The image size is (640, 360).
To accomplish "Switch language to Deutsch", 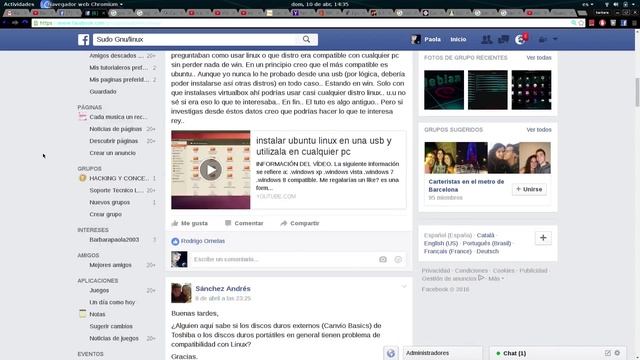I will 487,251.
